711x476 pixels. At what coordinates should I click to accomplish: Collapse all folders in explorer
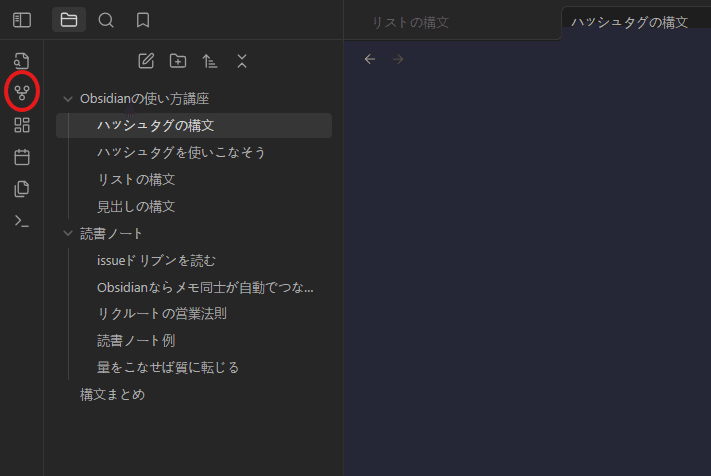tap(242, 61)
